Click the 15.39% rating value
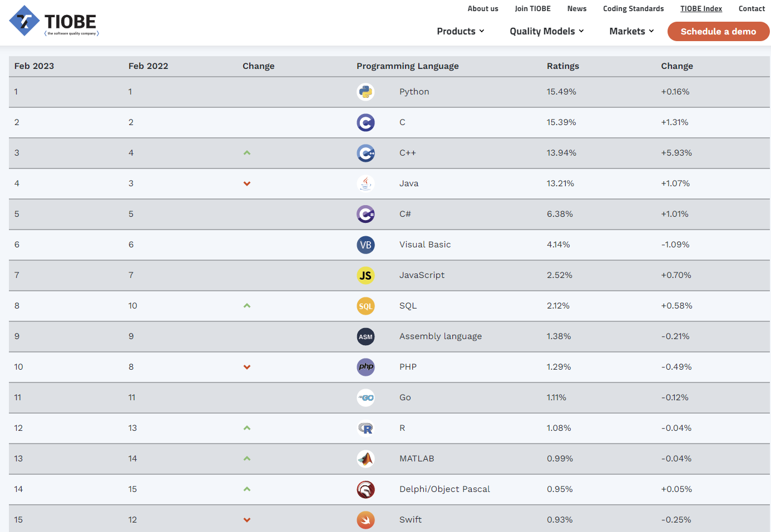This screenshot has height=532, width=771. (x=561, y=122)
